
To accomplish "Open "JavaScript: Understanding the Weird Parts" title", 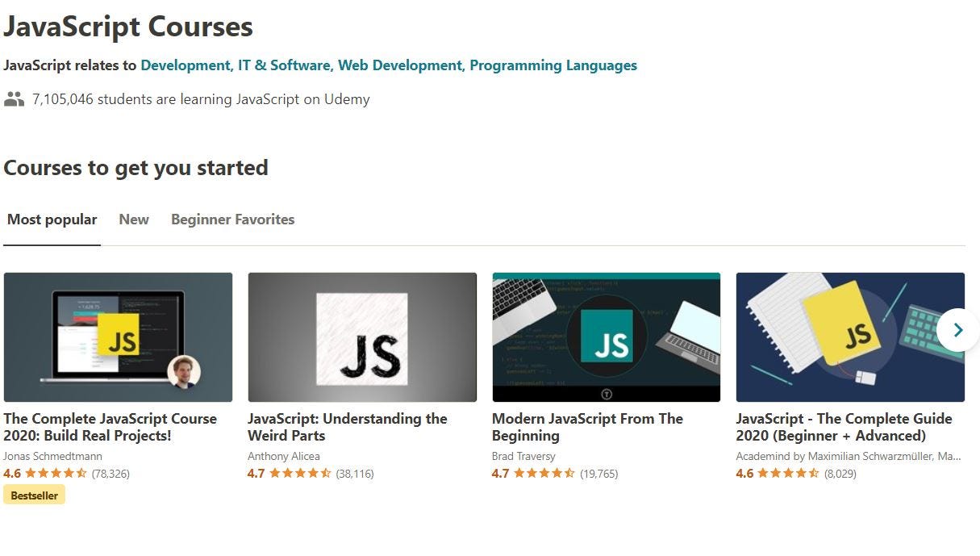I will pos(347,427).
